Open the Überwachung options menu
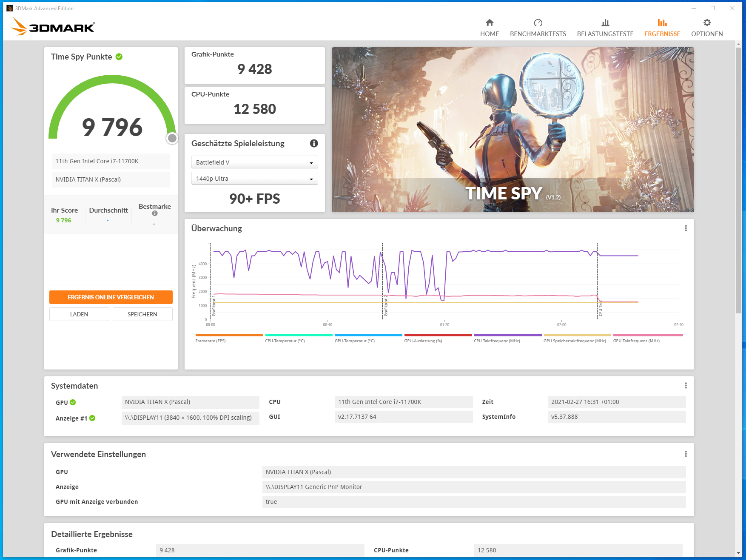The height and width of the screenshot is (560, 746). point(686,228)
